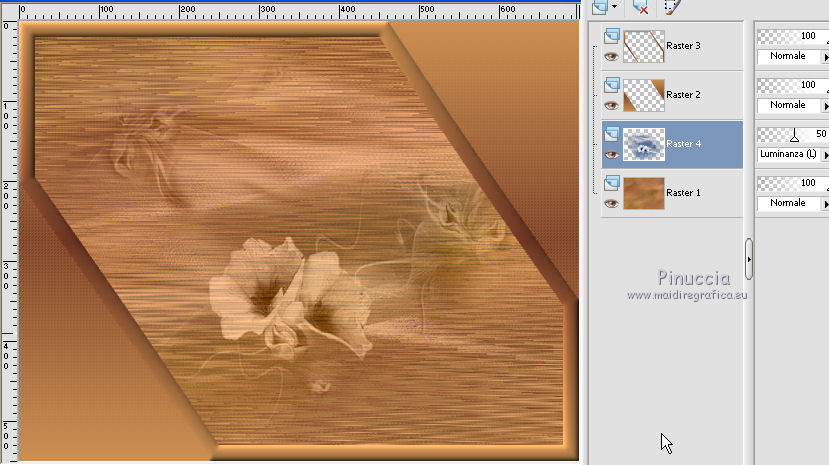Toggle the Raster 1 layer eye icon
829x465 pixels.
click(x=611, y=203)
